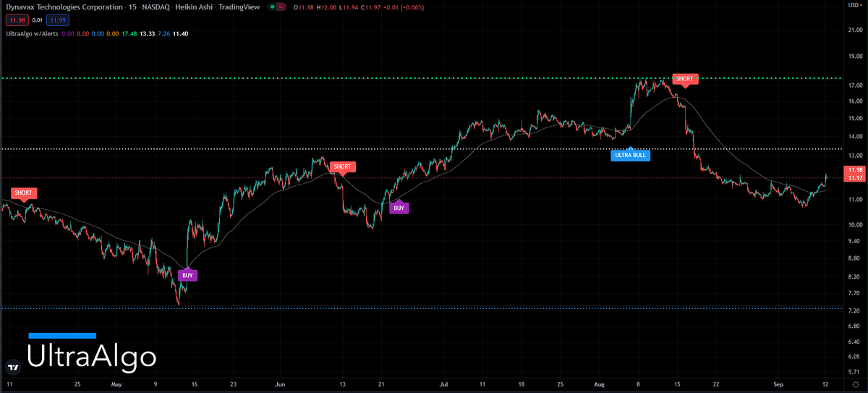The width and height of the screenshot is (868, 393).
Task: Click the 19.00 price scale label
Action: (x=854, y=56)
